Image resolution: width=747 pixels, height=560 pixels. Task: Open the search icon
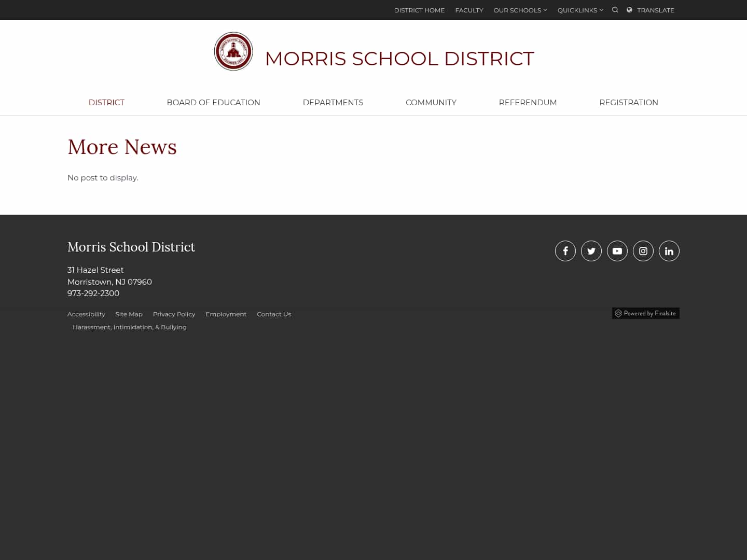pos(615,10)
